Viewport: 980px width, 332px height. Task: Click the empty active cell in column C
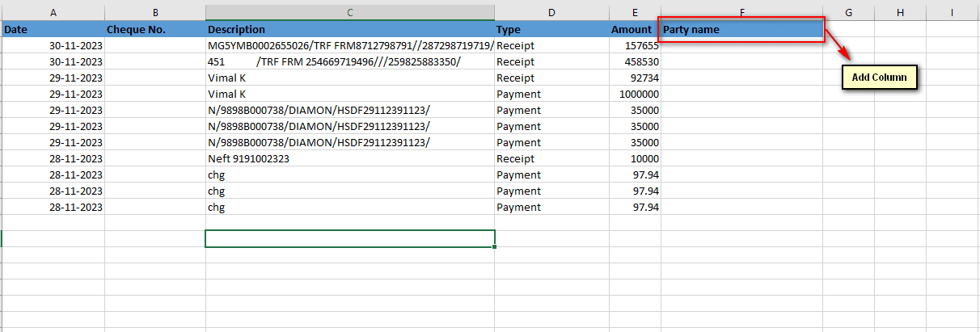pyautogui.click(x=350, y=238)
